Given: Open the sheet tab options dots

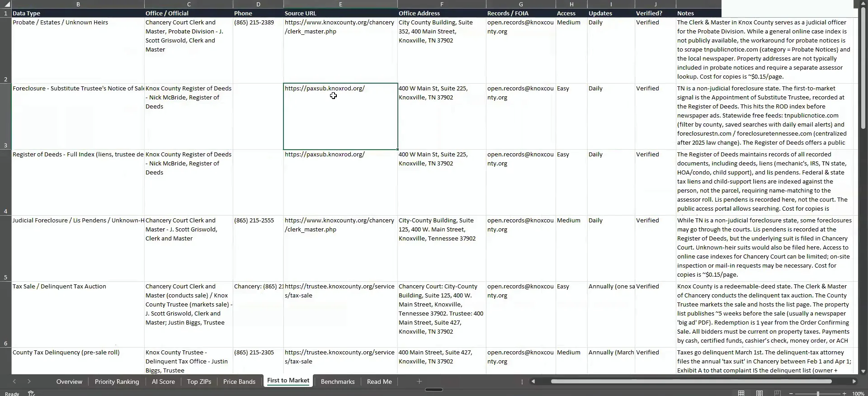Looking at the screenshot, I should pyautogui.click(x=522, y=382).
